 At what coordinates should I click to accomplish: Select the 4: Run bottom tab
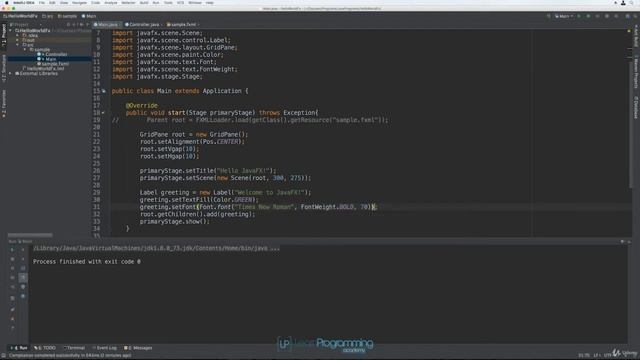pyautogui.click(x=19, y=348)
